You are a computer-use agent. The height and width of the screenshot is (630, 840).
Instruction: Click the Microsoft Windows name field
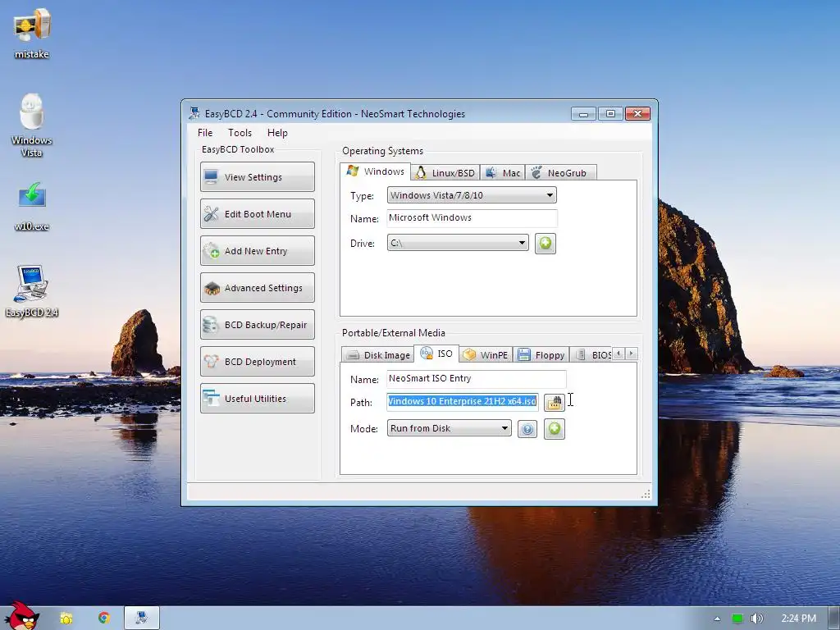click(x=472, y=218)
